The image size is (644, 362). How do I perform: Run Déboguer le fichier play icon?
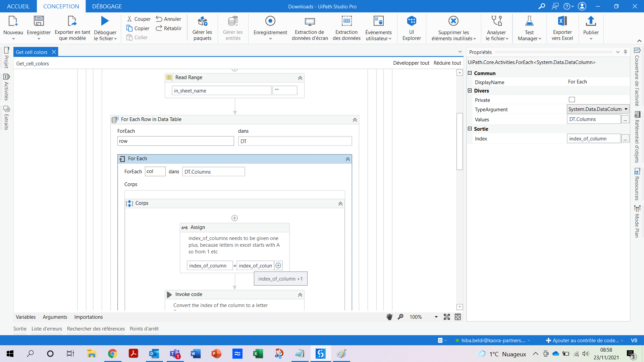(105, 21)
